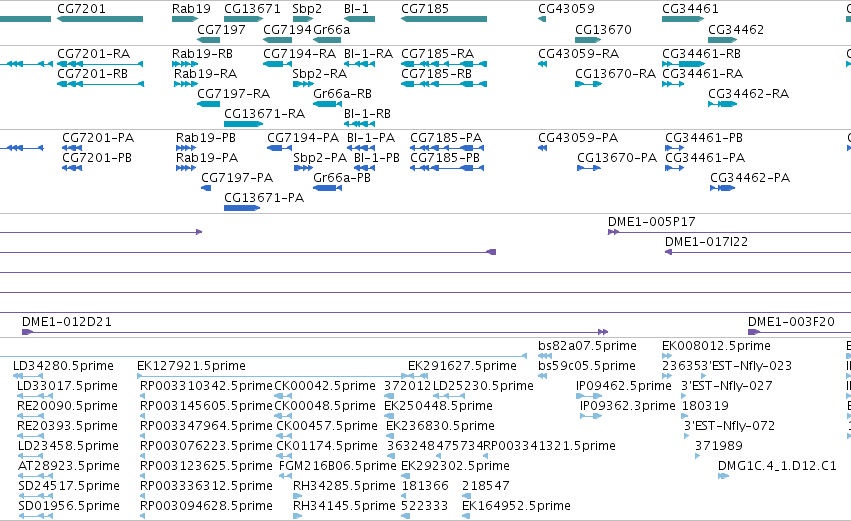Click the CG43059 gene label

click(x=566, y=9)
